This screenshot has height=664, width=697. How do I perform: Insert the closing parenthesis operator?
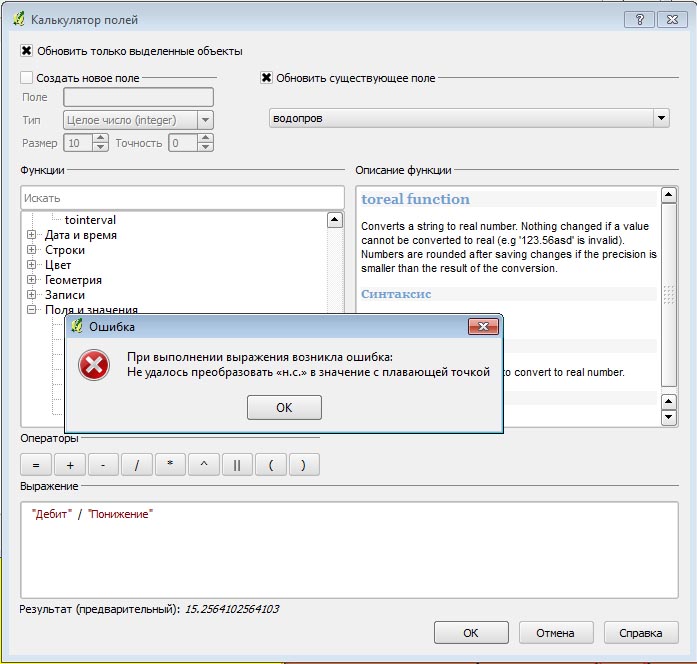(304, 465)
